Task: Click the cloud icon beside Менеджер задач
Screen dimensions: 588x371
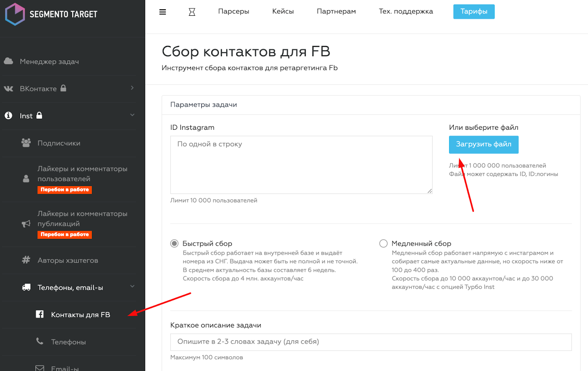Action: click(8, 61)
